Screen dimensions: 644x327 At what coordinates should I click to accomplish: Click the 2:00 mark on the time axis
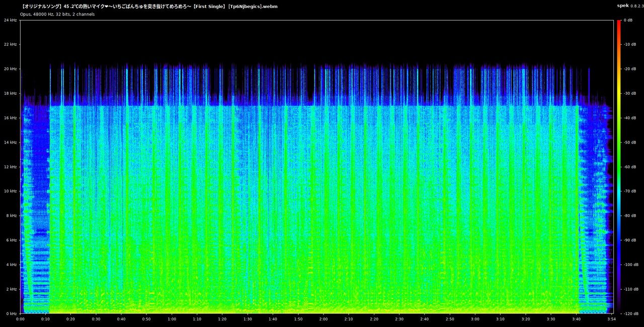(x=324, y=319)
